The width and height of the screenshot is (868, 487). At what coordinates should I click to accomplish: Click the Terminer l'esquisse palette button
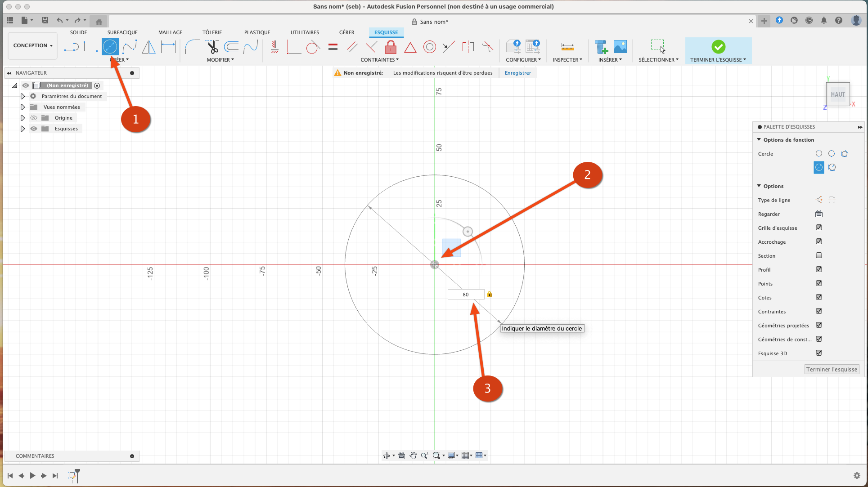pos(832,369)
